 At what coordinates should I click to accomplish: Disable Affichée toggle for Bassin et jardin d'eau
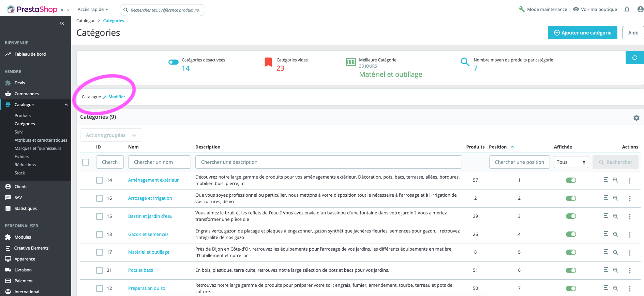pyautogui.click(x=571, y=216)
